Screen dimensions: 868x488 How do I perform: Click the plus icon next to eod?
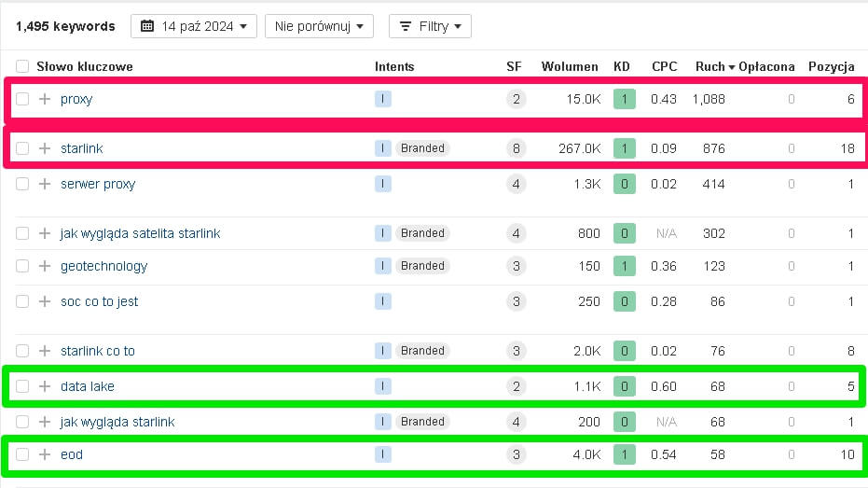(45, 454)
